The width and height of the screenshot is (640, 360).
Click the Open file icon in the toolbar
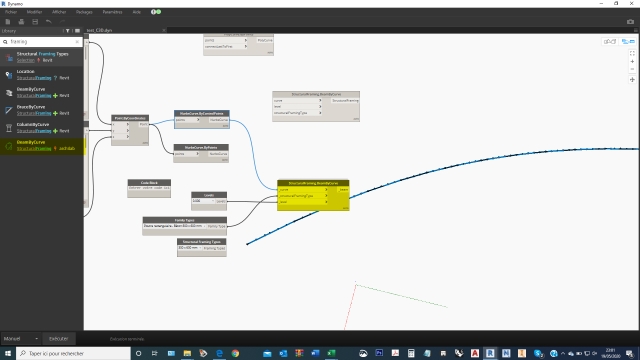(x=21, y=22)
